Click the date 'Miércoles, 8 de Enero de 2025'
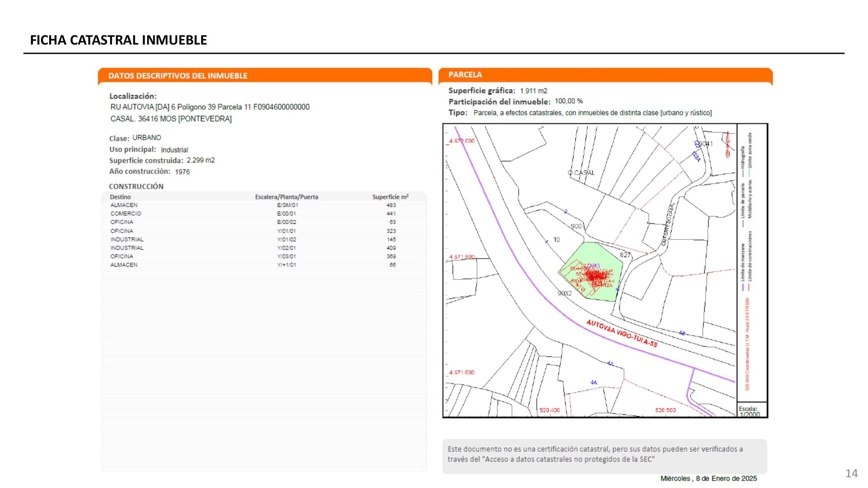Image resolution: width=868 pixels, height=488 pixels. [x=708, y=479]
